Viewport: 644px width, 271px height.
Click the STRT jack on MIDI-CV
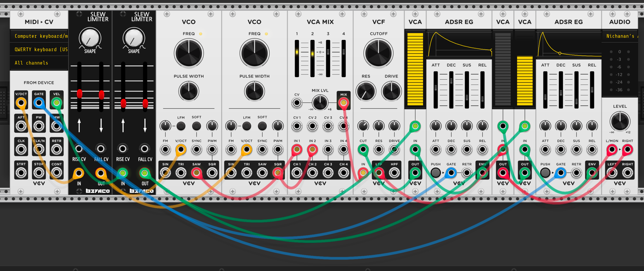(21, 173)
